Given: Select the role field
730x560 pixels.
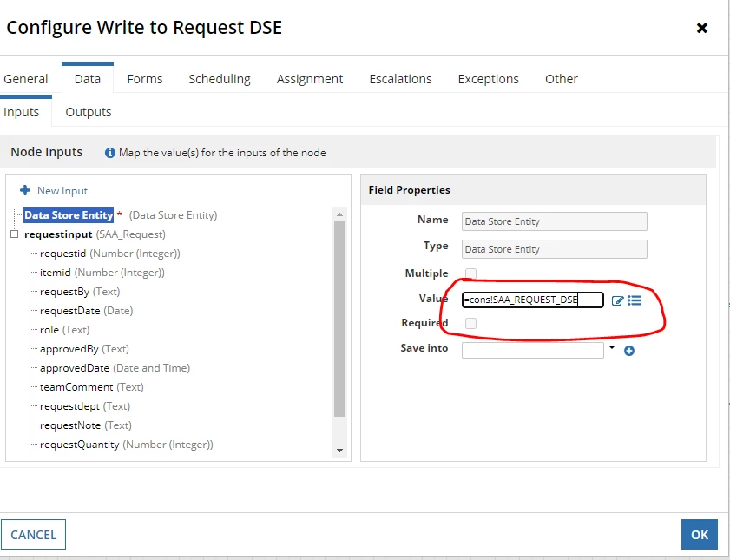Looking at the screenshot, I should click(49, 330).
